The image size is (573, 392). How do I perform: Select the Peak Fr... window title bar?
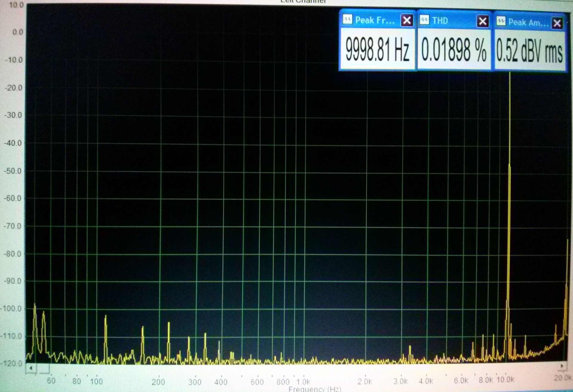(375, 20)
